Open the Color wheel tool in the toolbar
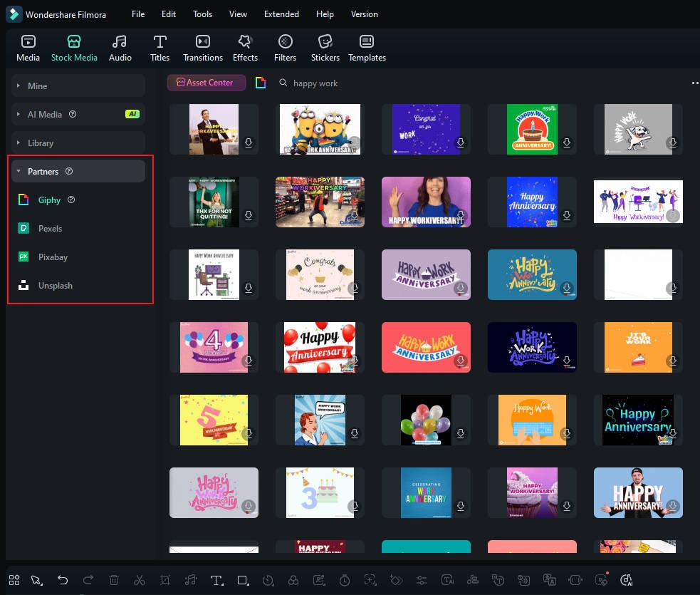700x595 pixels. (x=293, y=580)
